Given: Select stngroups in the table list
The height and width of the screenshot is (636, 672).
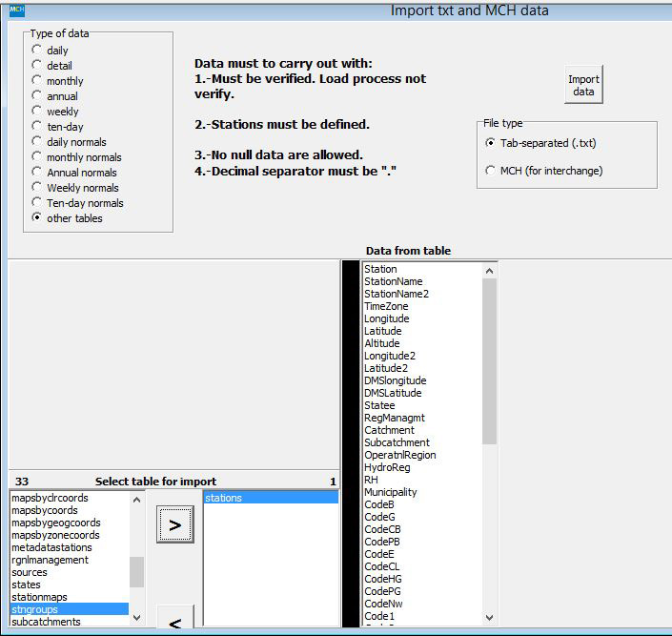Looking at the screenshot, I should tap(69, 609).
